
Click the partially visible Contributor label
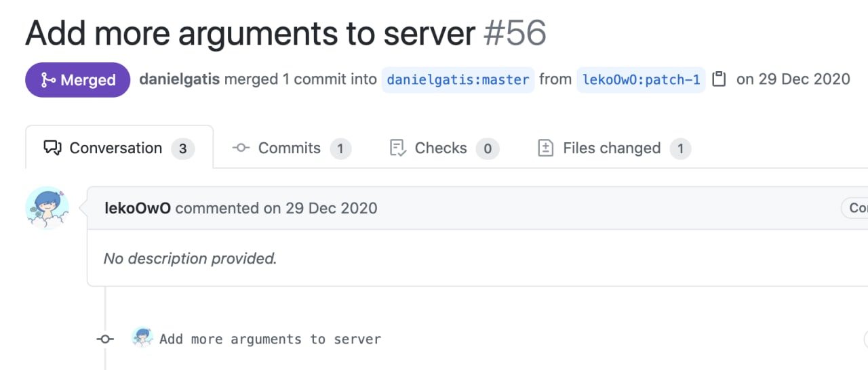pos(854,208)
